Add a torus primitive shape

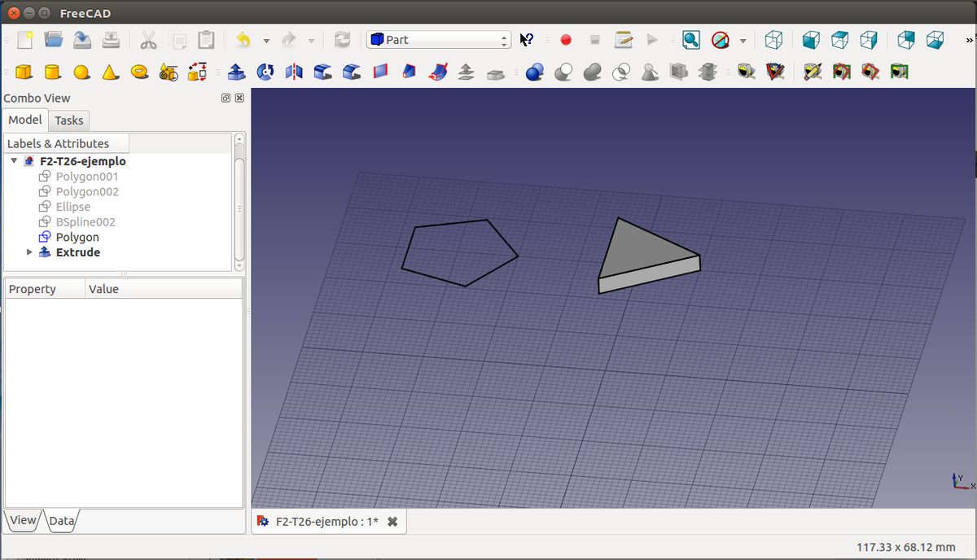pos(139,72)
